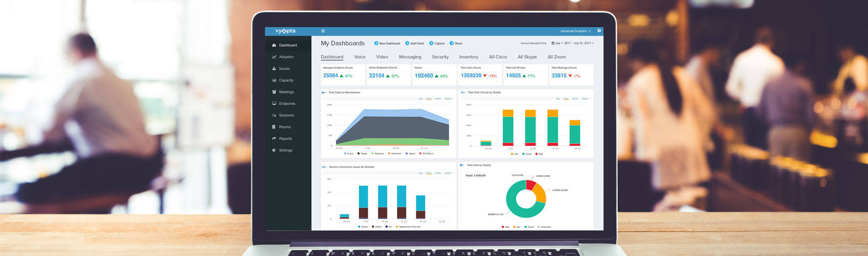Click the Vyopta logo
Screen dimensions: 868x256
(x=286, y=31)
